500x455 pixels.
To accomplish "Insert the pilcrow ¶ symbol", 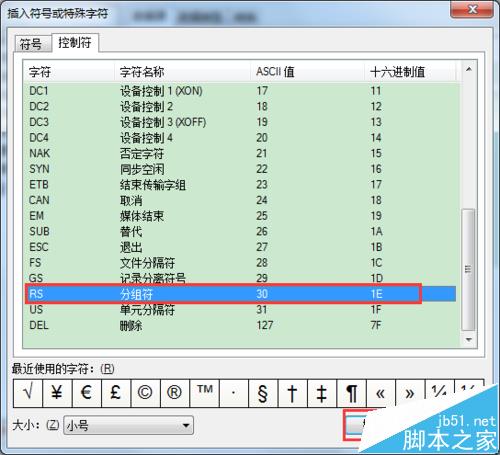I will [x=351, y=393].
